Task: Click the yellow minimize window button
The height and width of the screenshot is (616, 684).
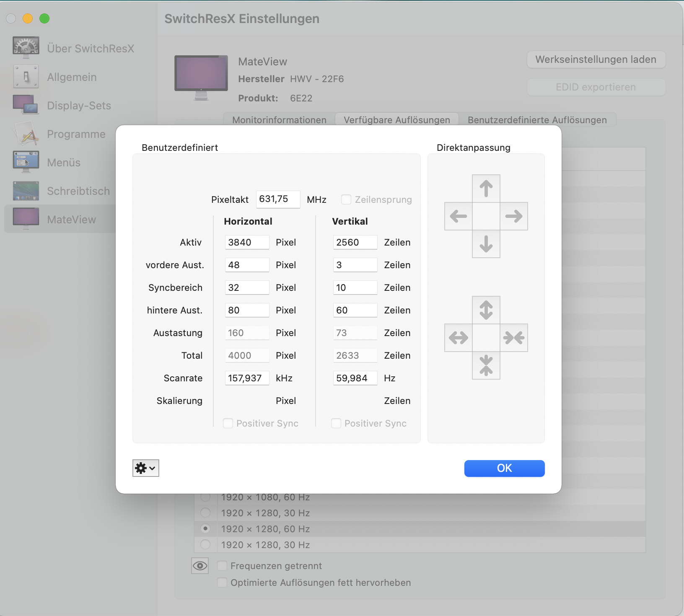Action: point(28,18)
